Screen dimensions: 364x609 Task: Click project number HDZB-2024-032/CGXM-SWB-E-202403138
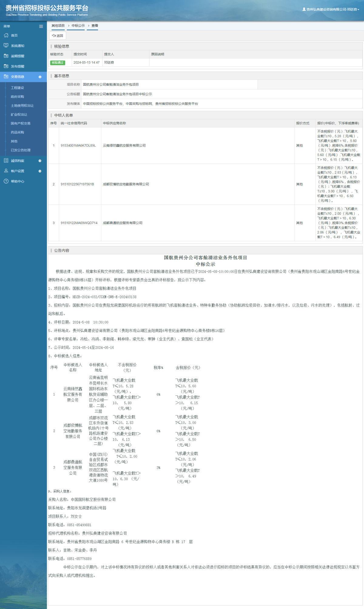104,297
